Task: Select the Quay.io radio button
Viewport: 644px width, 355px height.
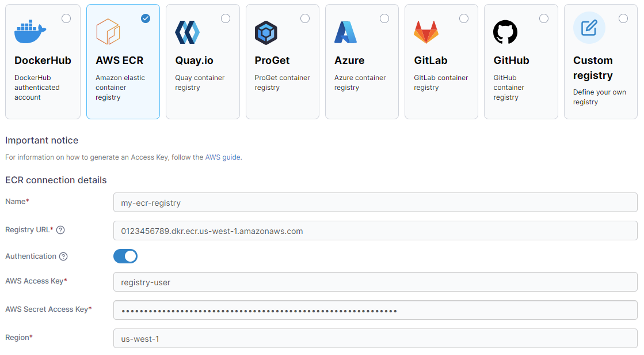Action: [x=226, y=18]
